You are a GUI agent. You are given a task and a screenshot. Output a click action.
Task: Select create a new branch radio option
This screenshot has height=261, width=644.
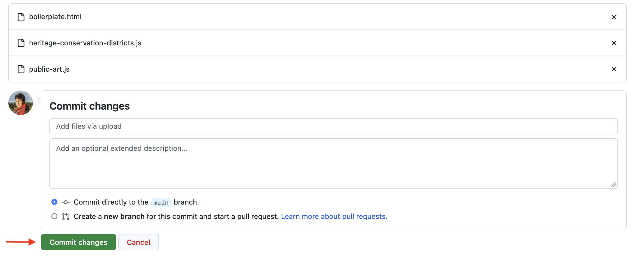coord(54,216)
